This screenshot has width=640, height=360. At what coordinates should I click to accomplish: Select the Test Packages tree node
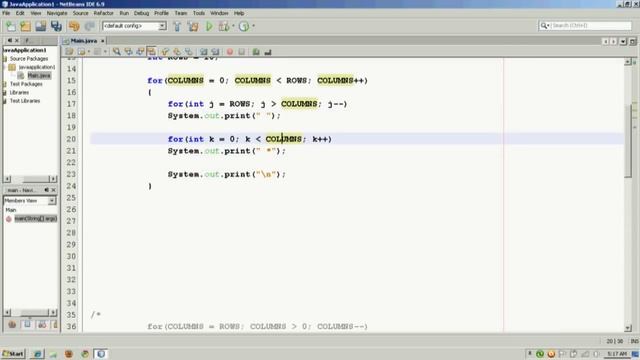tap(26, 84)
